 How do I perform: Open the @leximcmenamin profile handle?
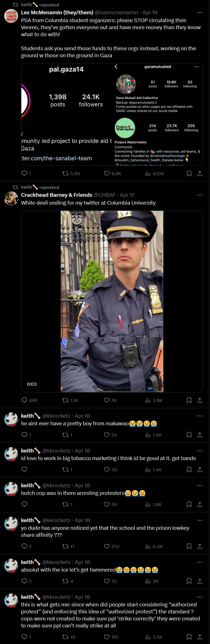pyautogui.click(x=116, y=12)
